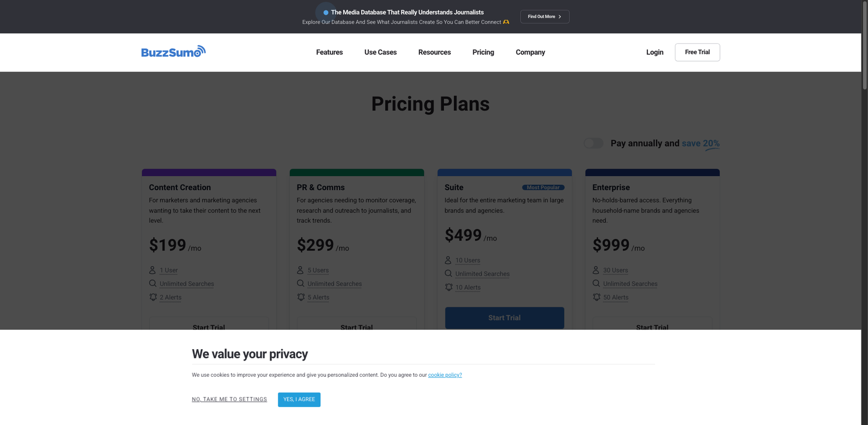The height and width of the screenshot is (425, 868).
Task: Click the alerts bell icon in Suite plan
Action: [449, 287]
